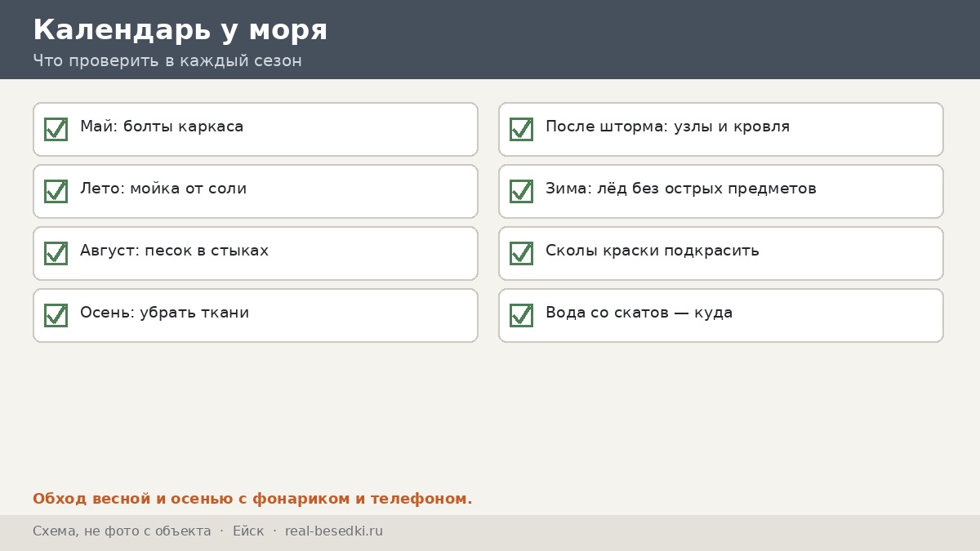The height and width of the screenshot is (551, 980).
Task: Select the Осень: убрать ткани text
Action: click(164, 313)
